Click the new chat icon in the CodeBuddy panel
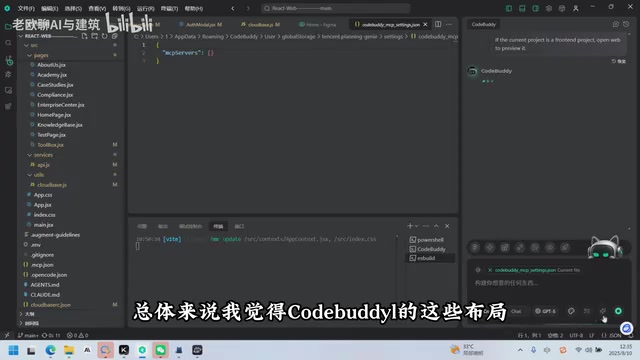Screen dimensions: 640x360 (616, 24)
